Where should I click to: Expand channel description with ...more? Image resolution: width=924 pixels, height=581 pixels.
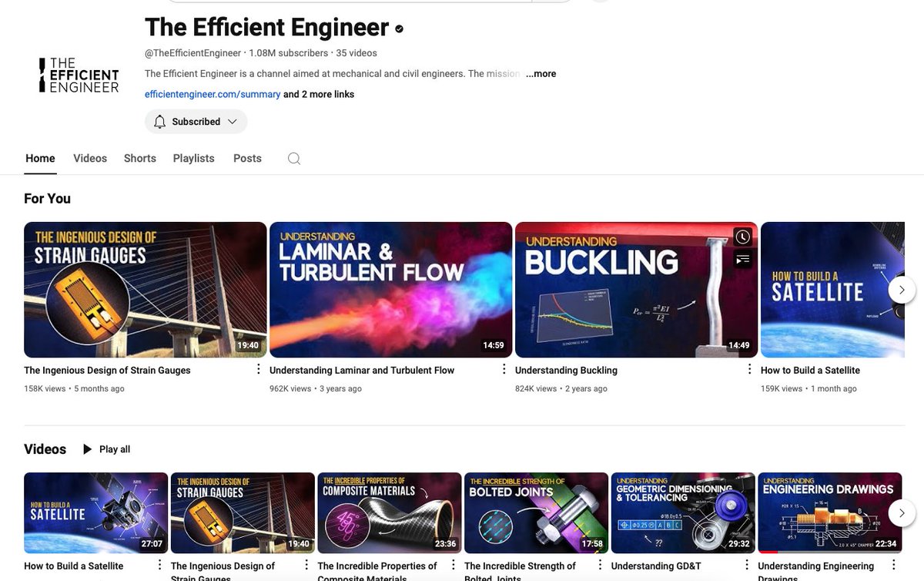[541, 74]
